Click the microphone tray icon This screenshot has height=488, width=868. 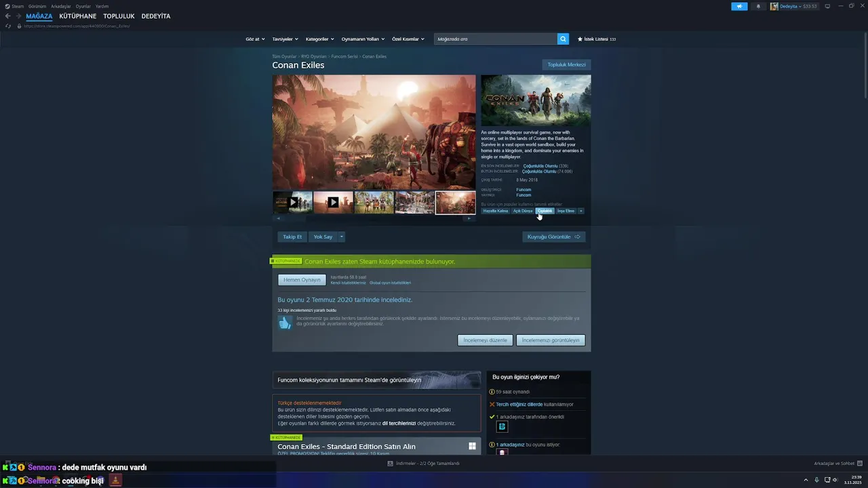click(816, 480)
